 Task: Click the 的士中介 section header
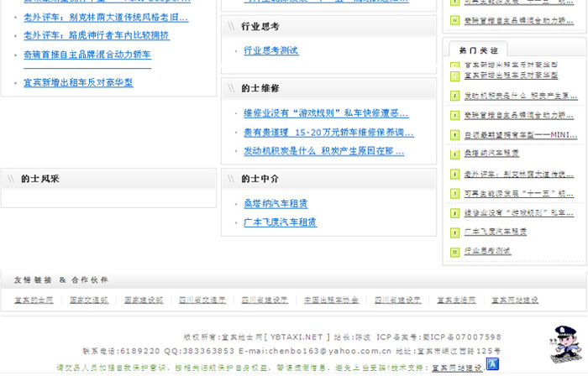point(260,179)
